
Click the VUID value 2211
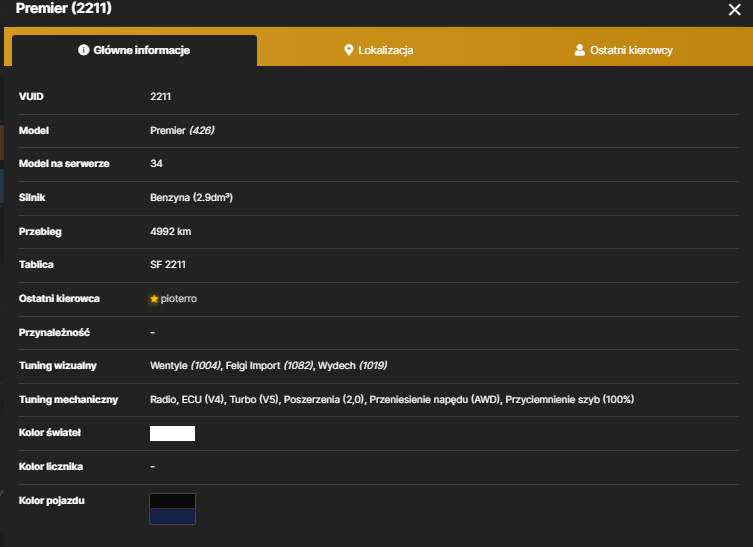tap(160, 97)
